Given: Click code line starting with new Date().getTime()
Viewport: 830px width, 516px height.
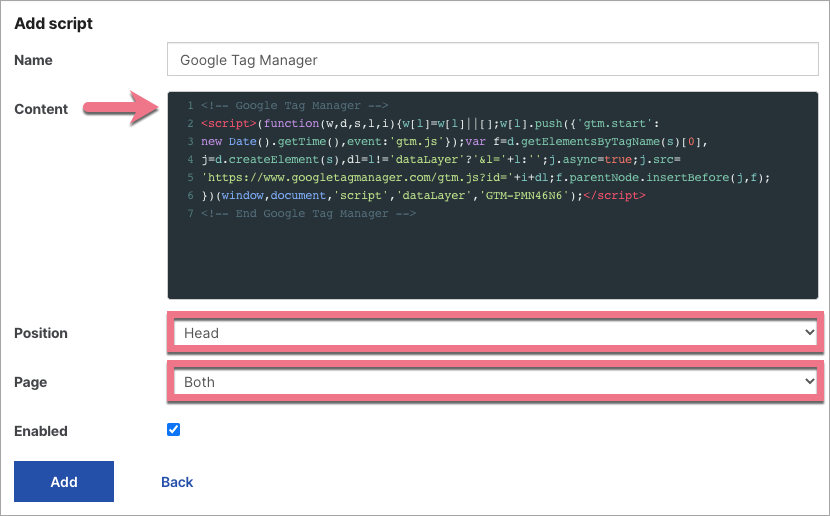Looking at the screenshot, I should coord(454,141).
